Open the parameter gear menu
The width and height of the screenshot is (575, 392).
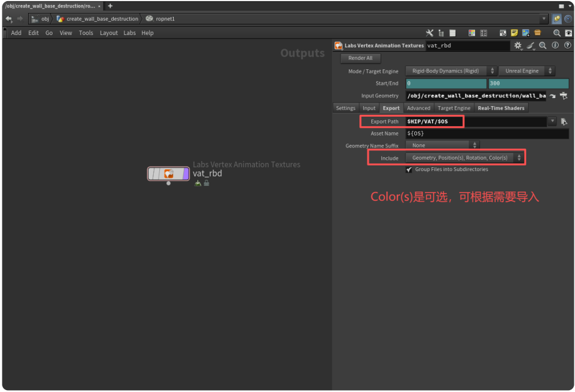click(517, 46)
